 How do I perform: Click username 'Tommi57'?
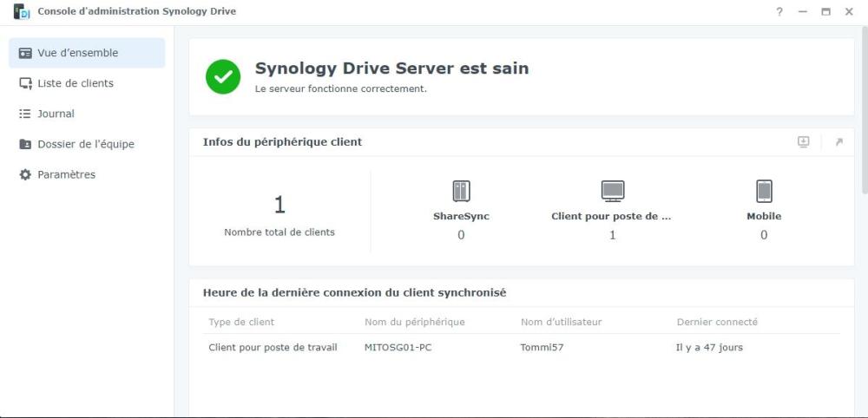[542, 348]
